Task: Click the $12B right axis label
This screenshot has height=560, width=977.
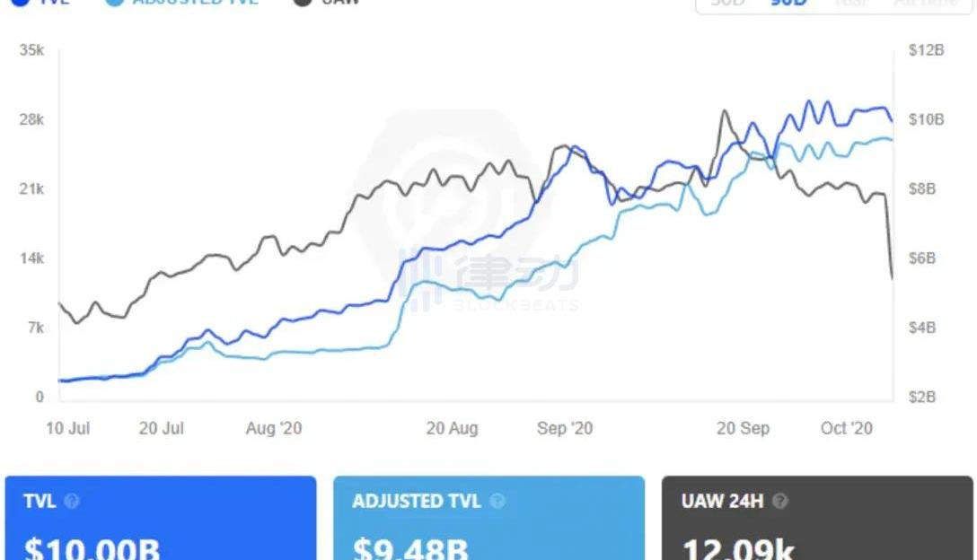Action: tap(926, 50)
